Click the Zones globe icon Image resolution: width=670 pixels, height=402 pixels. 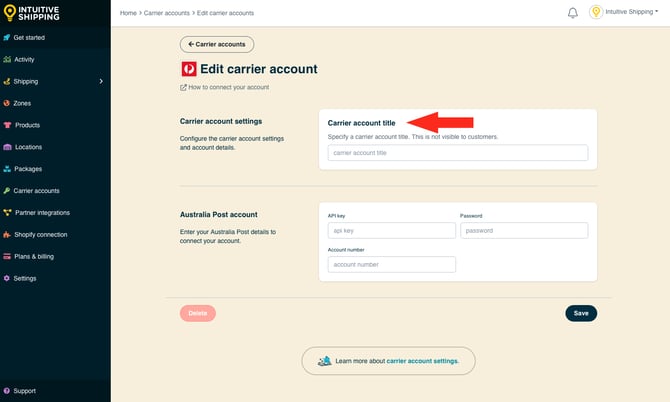[x=6, y=103]
